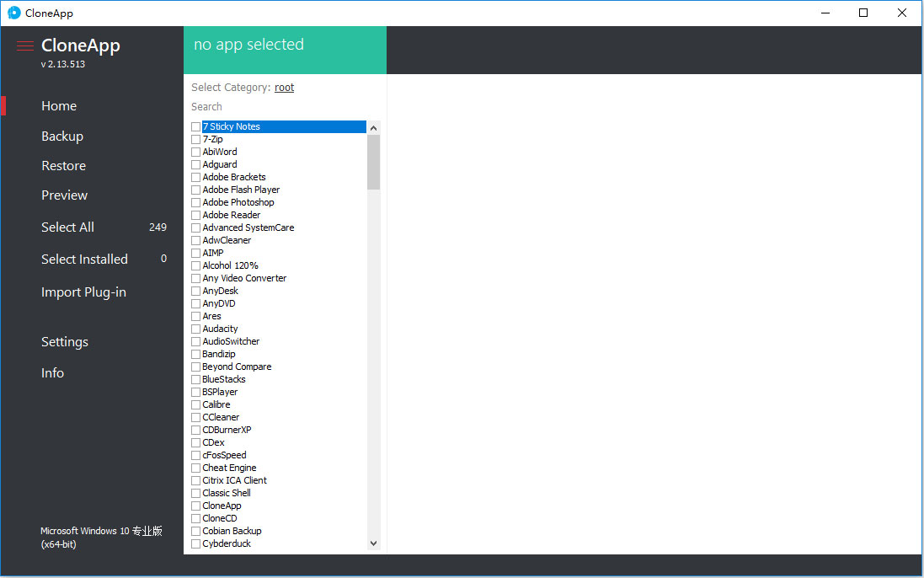Click the scrollbar down arrow
Viewport: 924px width, 578px height.
pyautogui.click(x=373, y=543)
